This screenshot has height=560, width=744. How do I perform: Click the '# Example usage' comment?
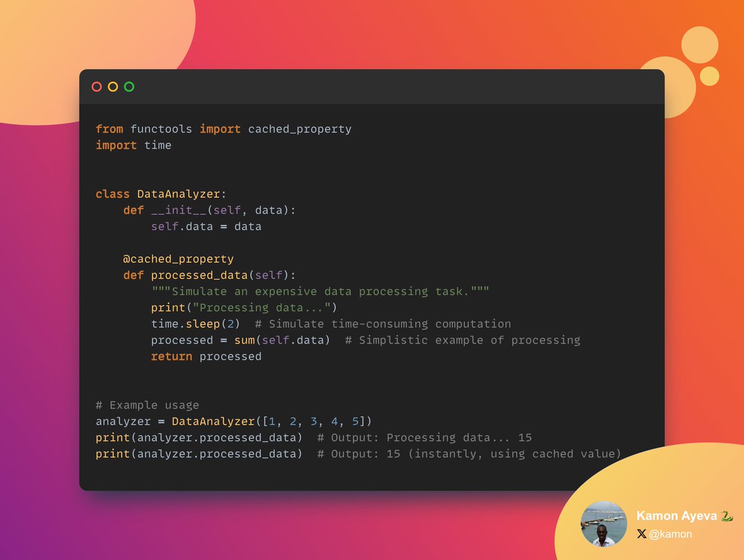click(148, 405)
